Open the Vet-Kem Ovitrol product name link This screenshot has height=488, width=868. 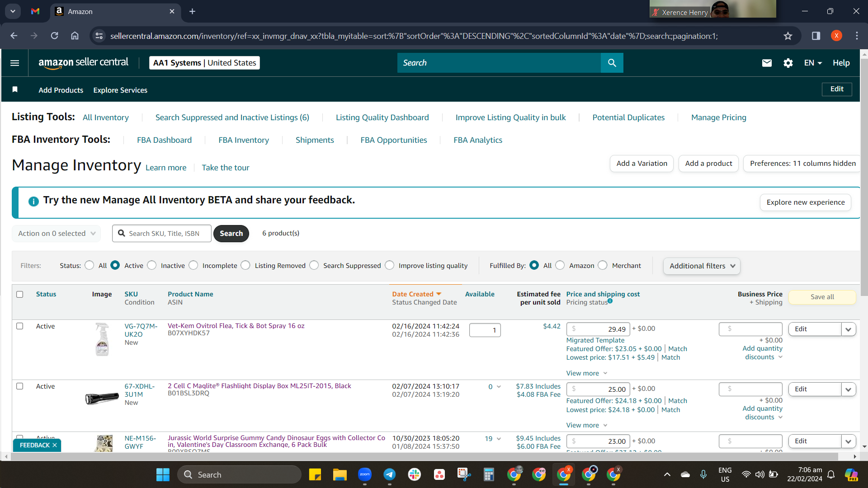click(236, 326)
